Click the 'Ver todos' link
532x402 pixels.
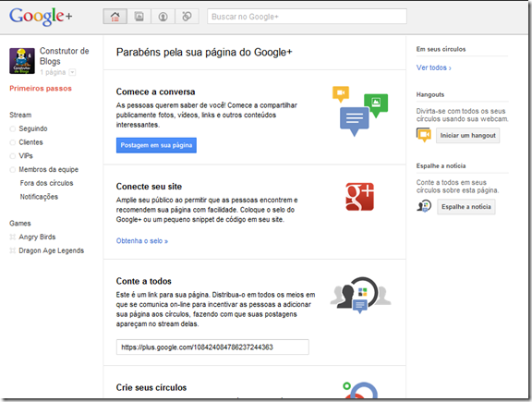point(433,67)
